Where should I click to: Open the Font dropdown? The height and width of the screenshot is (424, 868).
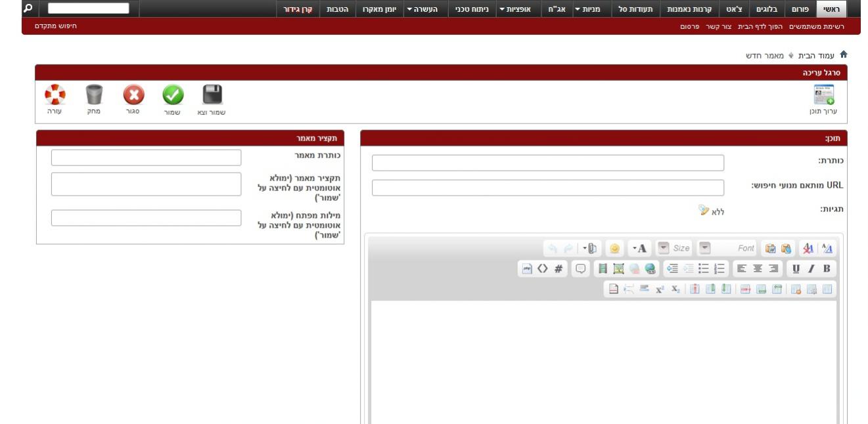pyautogui.click(x=704, y=249)
